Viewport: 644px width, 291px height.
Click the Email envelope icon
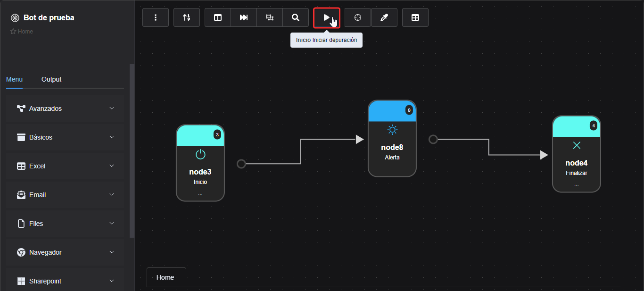(21, 195)
